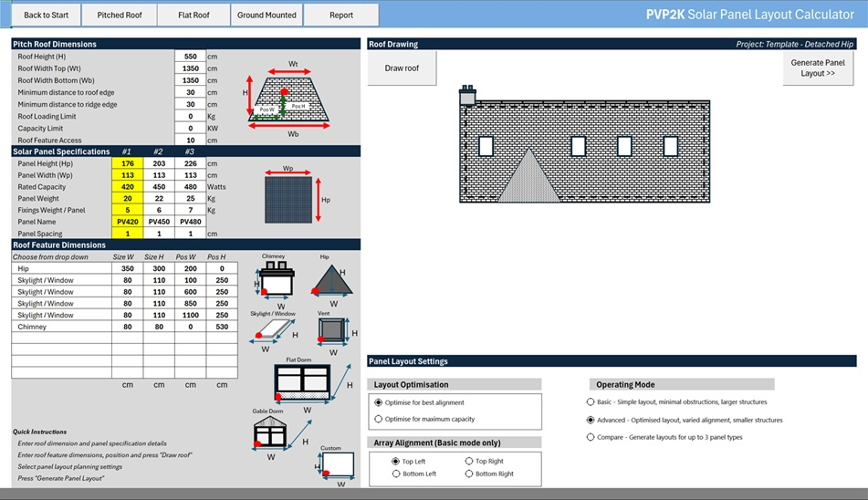
Task: Open the Hip feature type dropdown cell
Action: 61,268
